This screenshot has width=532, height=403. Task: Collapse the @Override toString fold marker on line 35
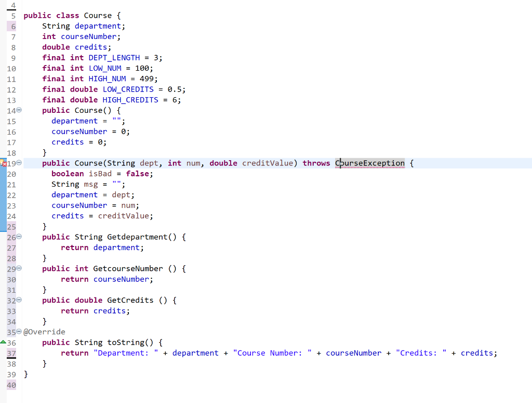[19, 331]
